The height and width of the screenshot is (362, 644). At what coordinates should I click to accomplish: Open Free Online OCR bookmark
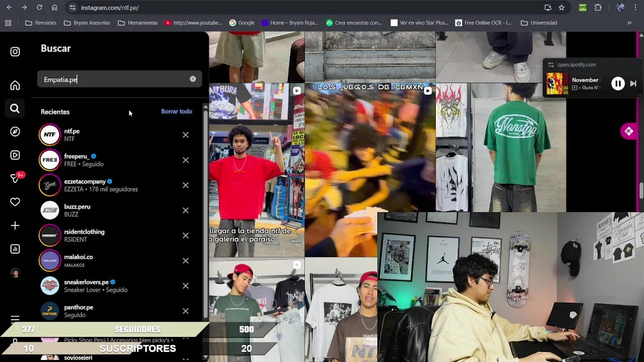coord(483,23)
